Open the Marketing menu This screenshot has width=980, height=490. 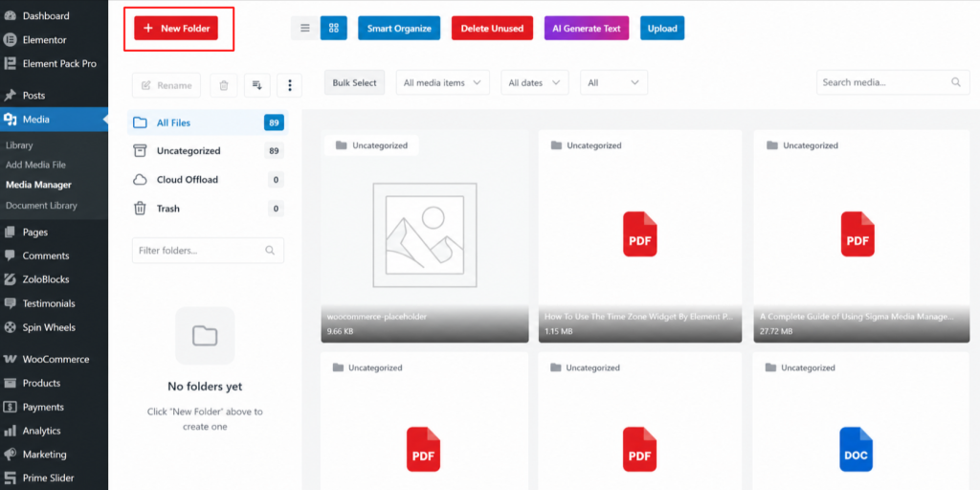[x=54, y=455]
